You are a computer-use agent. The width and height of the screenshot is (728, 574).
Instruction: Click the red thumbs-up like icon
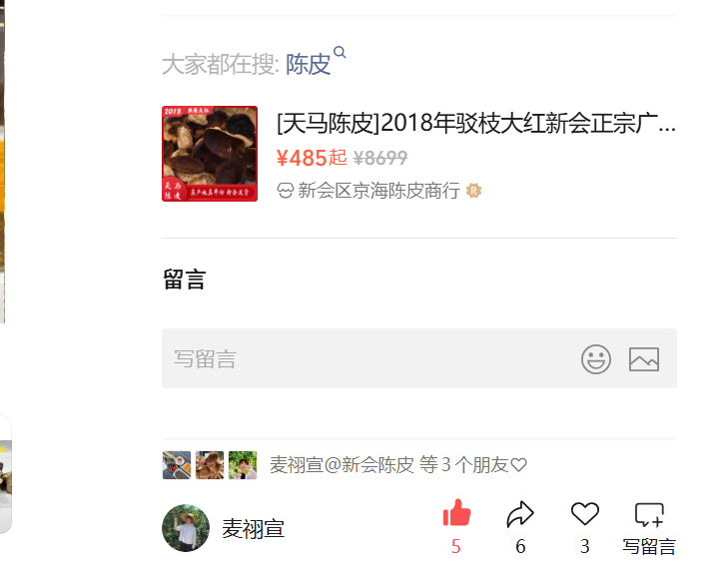click(456, 513)
